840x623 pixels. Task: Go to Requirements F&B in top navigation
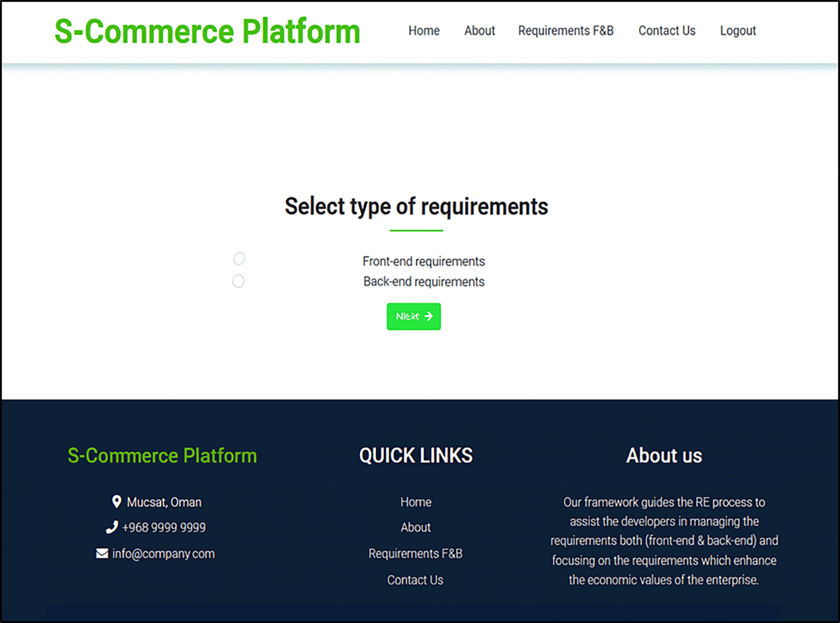point(566,31)
